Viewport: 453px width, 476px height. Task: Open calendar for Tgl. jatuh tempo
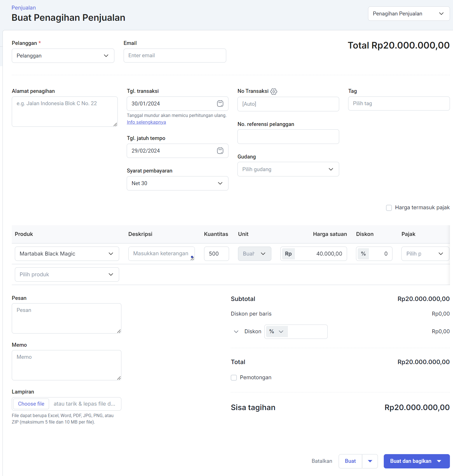click(220, 151)
